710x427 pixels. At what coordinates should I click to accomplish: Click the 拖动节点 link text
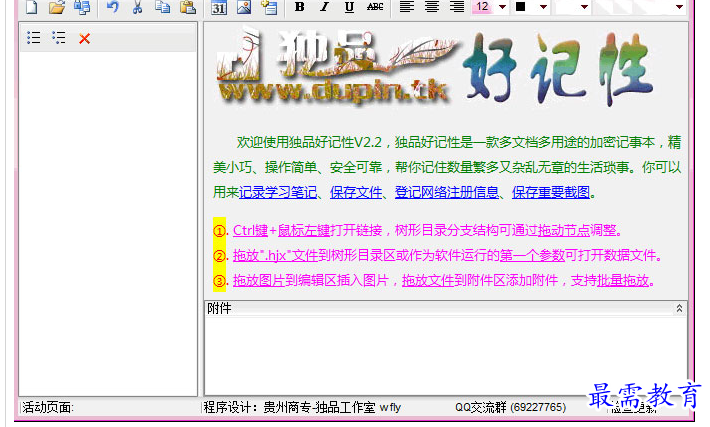tap(564, 230)
